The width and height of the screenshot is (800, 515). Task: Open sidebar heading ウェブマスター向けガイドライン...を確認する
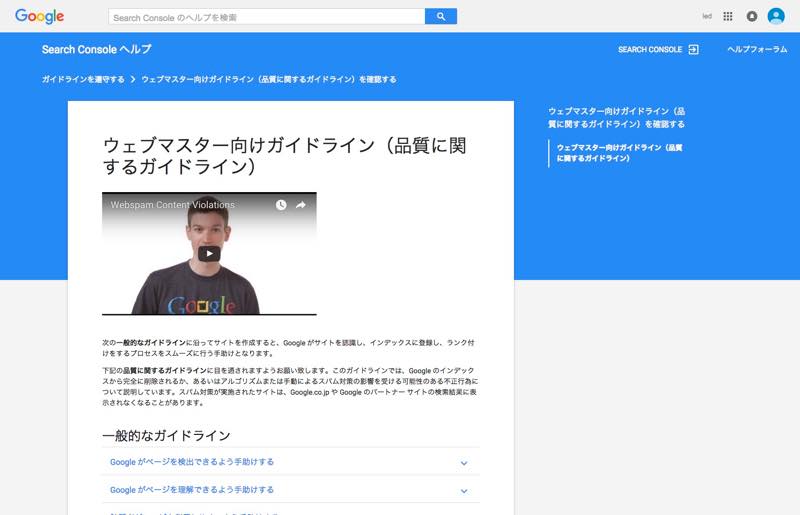click(x=616, y=117)
